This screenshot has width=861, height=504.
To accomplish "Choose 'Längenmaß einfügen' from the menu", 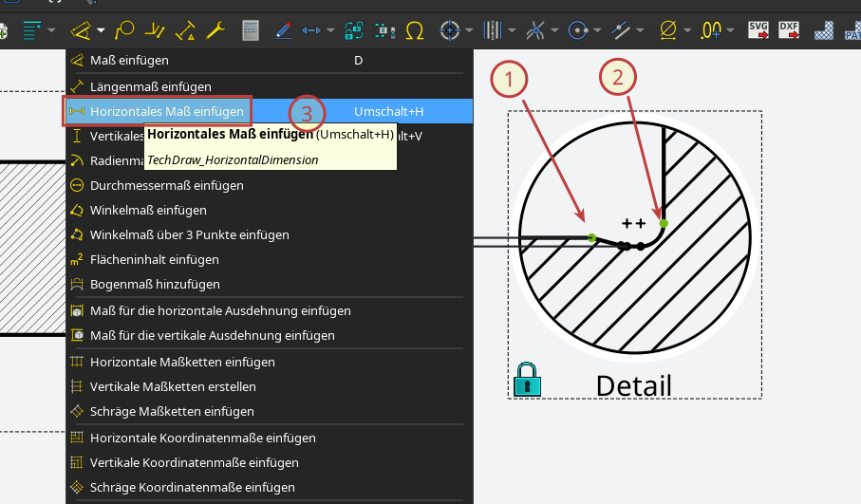I will 150,86.
